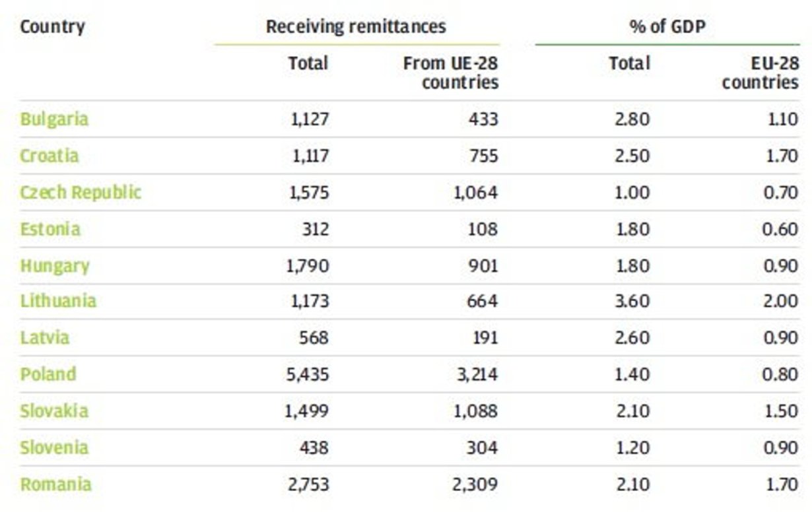The width and height of the screenshot is (812, 528).
Task: Select Poland's total remittances value 5,435
Action: 306,374
